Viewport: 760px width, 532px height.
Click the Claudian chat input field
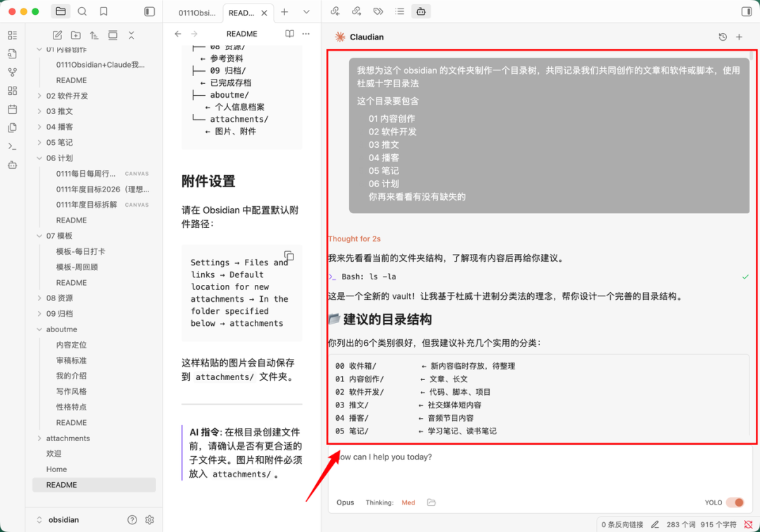[x=493, y=468]
